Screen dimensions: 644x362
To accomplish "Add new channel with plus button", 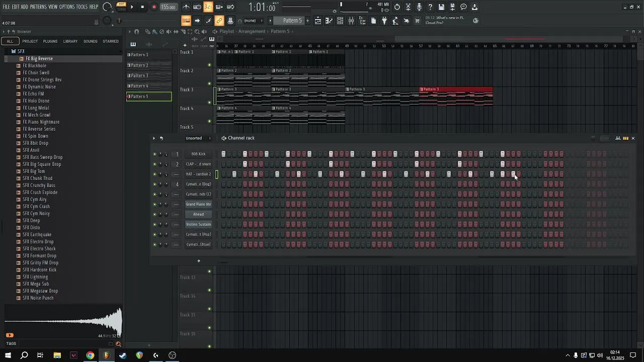I will pyautogui.click(x=199, y=261).
